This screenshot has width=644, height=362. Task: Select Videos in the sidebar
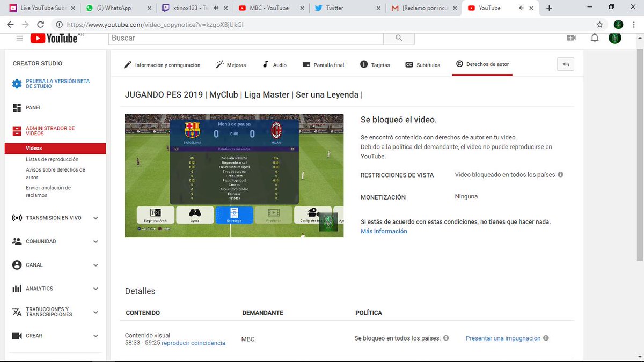[x=55, y=148]
